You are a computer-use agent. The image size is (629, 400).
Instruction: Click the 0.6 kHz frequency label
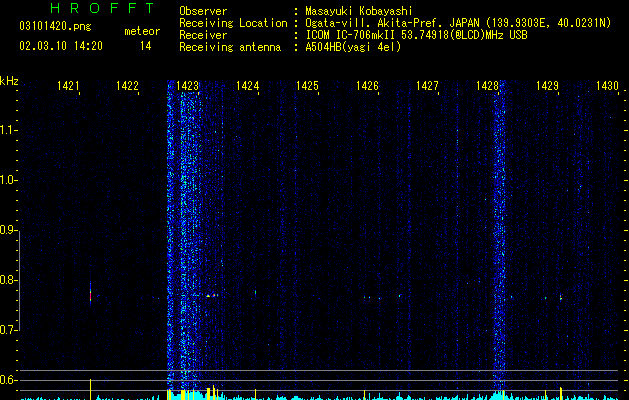[8, 380]
